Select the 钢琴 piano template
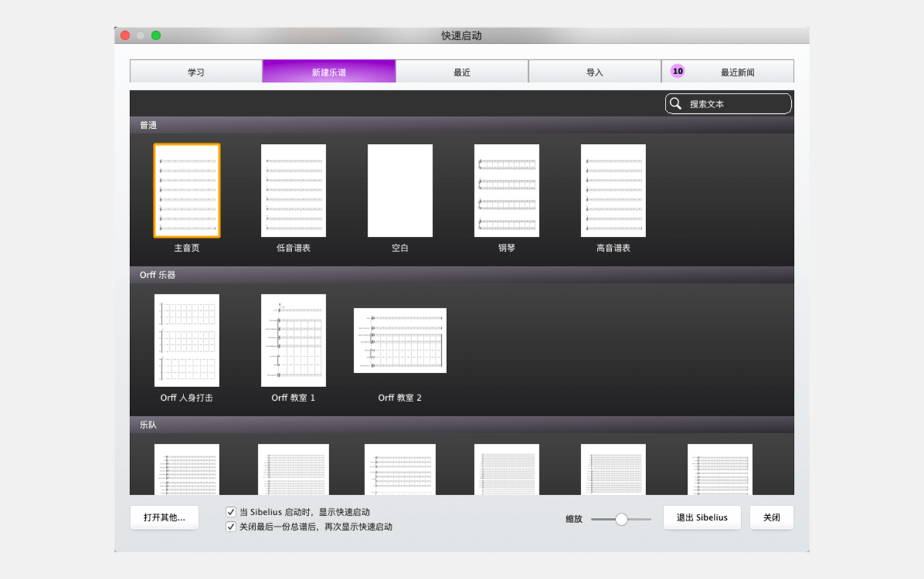Screen dimensions: 924x579 click(506, 191)
